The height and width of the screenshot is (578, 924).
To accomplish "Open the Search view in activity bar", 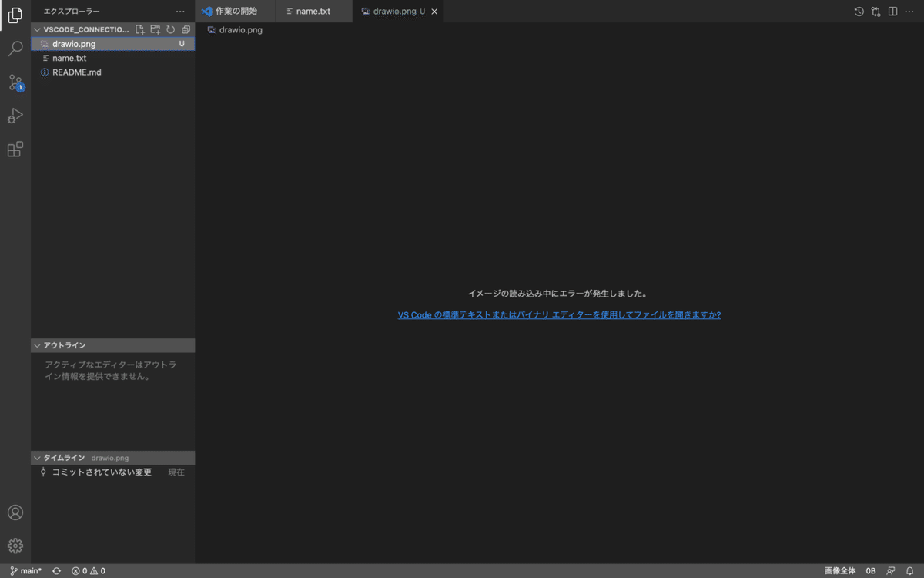I will [x=15, y=49].
